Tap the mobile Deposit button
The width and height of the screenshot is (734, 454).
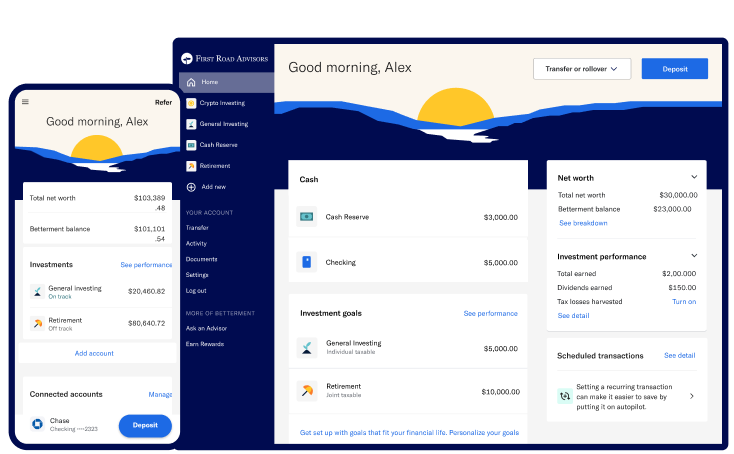pyautogui.click(x=145, y=425)
